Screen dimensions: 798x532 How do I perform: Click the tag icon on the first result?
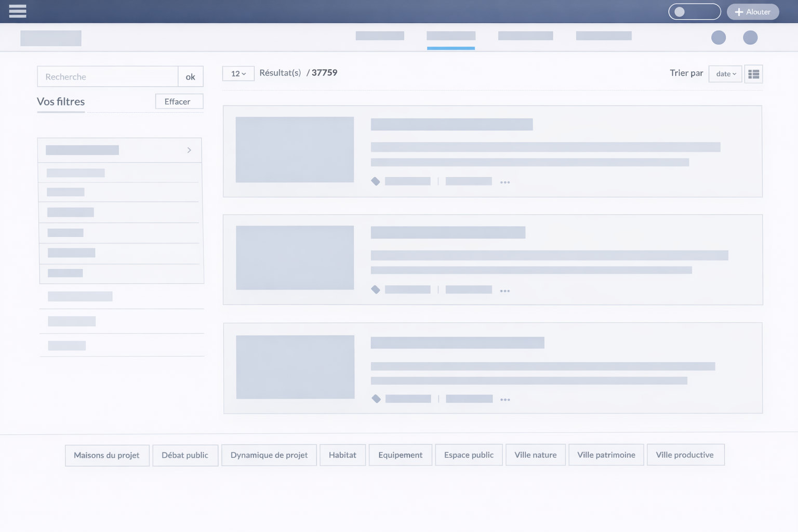click(376, 181)
